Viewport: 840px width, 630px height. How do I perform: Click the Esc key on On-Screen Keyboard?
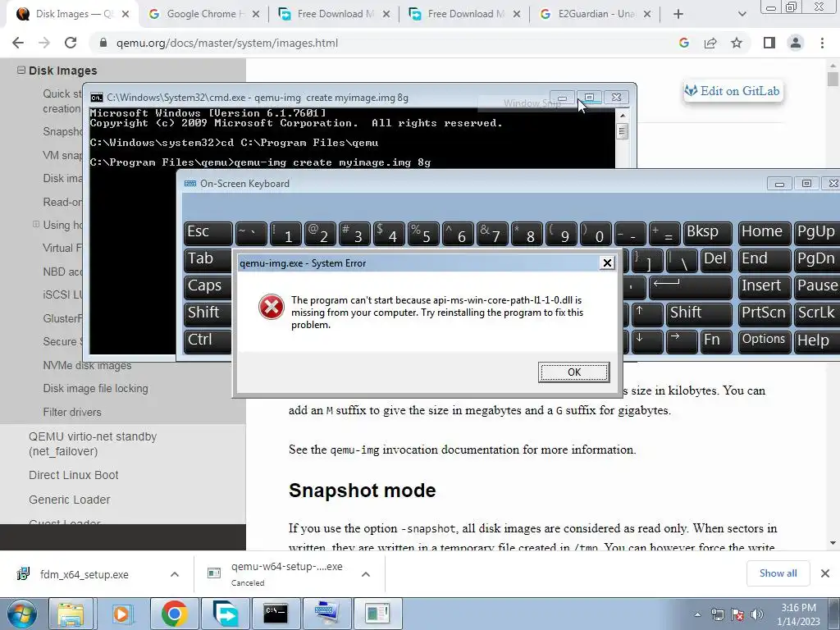pyautogui.click(x=208, y=233)
